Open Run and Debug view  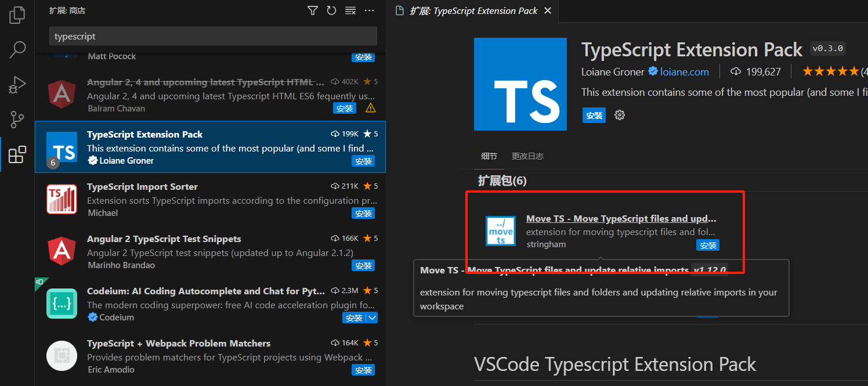click(x=17, y=85)
